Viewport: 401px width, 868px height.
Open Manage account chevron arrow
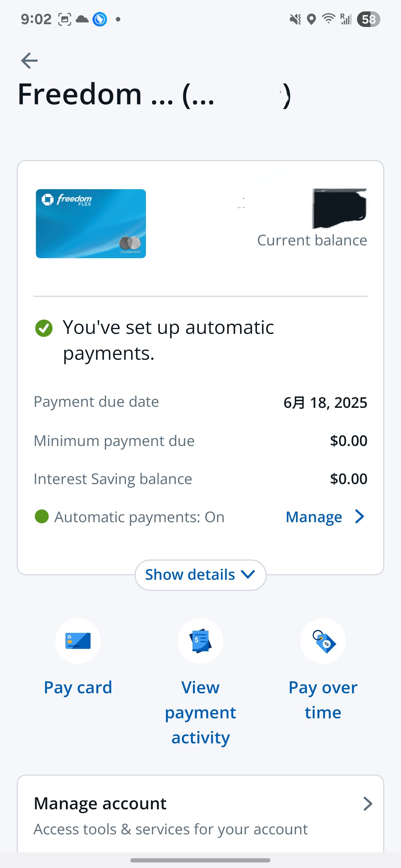coord(368,804)
